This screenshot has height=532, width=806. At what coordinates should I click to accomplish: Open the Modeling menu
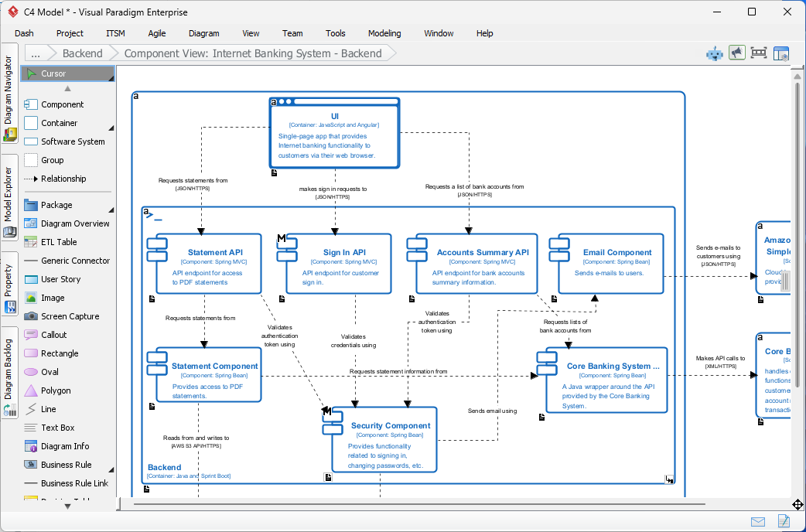click(384, 33)
